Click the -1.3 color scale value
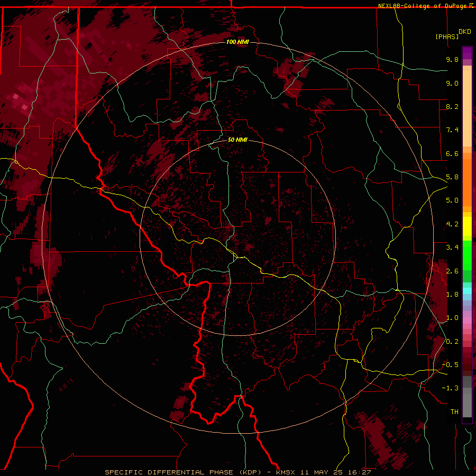The height and width of the screenshot is (476, 476). point(451,388)
